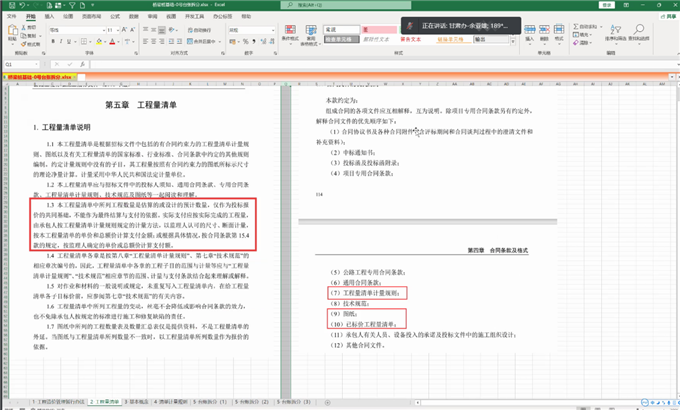This screenshot has width=680, height=410.
Task: Switch to the Insert ribbon tab
Action: coord(49,16)
